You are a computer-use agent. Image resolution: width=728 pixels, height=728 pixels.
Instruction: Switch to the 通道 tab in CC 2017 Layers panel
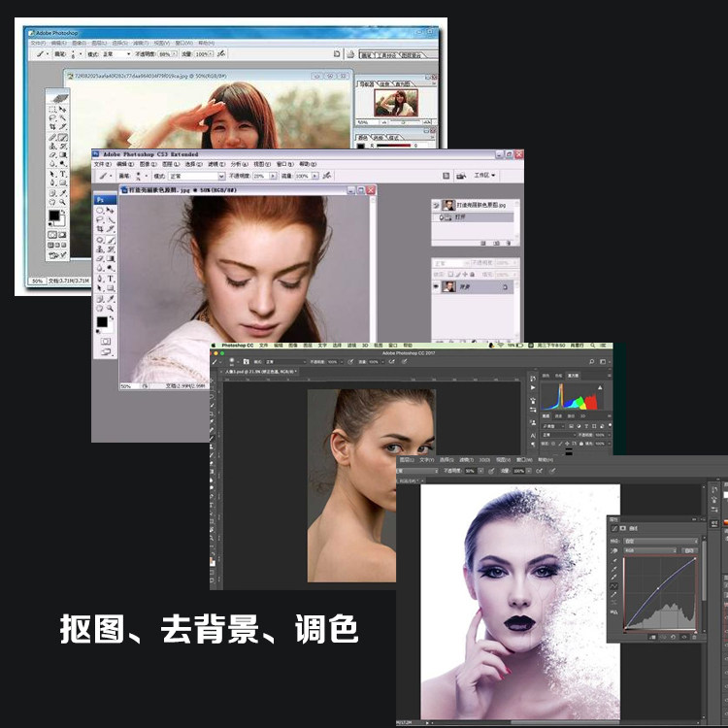click(x=558, y=416)
